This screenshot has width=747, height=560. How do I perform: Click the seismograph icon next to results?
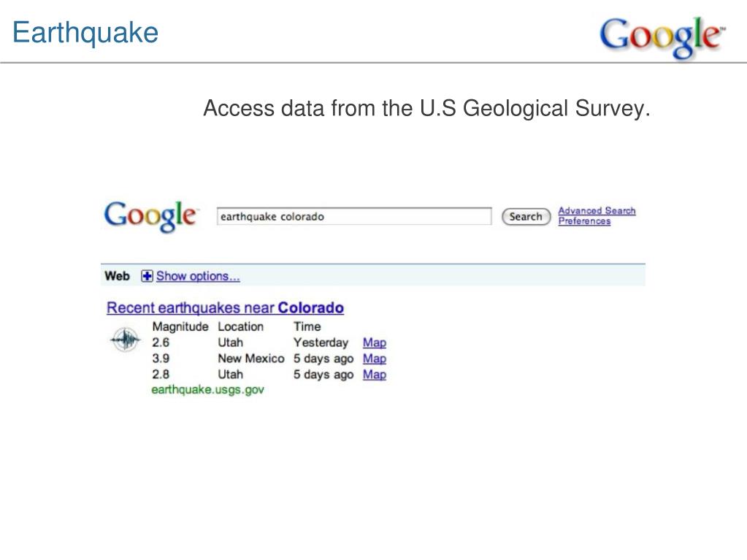tap(125, 340)
